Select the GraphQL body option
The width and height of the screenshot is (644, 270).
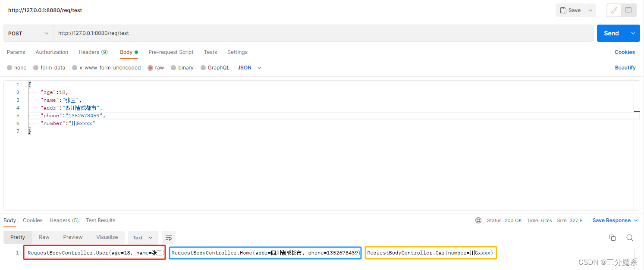coord(215,68)
